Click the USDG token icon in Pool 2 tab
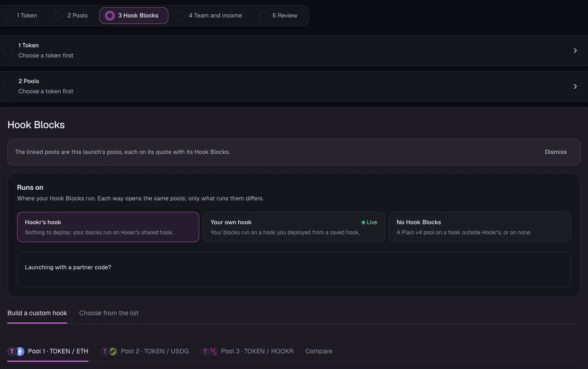Viewport: 588px width, 369px height. [113, 352]
